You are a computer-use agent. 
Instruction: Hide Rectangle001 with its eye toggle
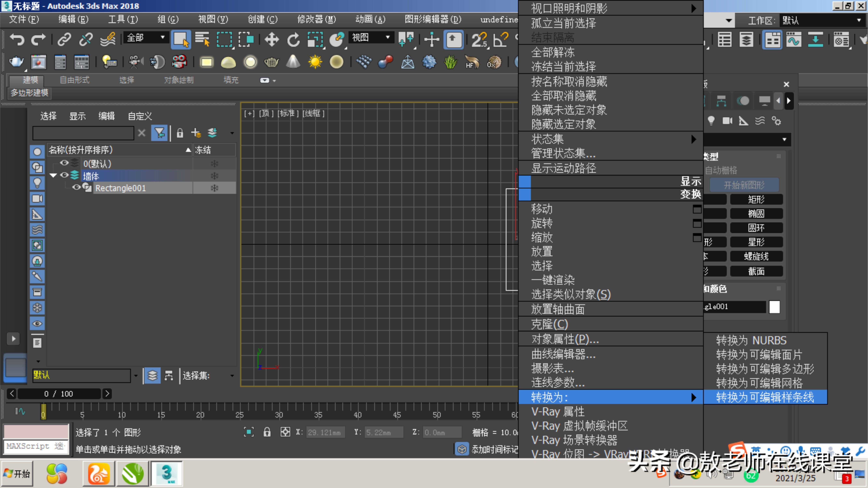point(76,188)
